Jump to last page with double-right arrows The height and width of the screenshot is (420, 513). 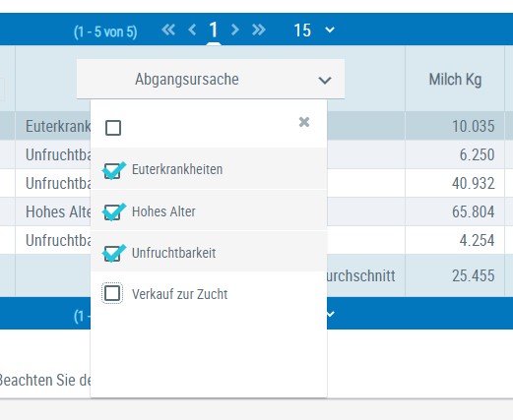(259, 30)
